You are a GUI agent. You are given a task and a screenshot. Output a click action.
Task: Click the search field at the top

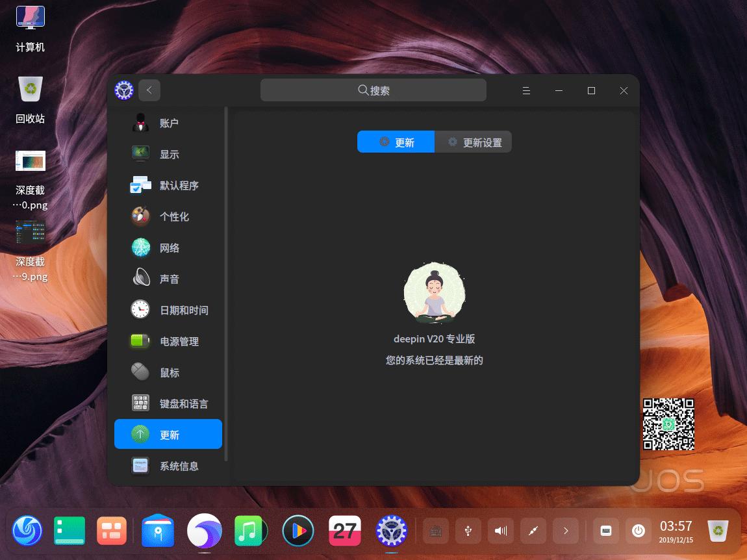373,90
